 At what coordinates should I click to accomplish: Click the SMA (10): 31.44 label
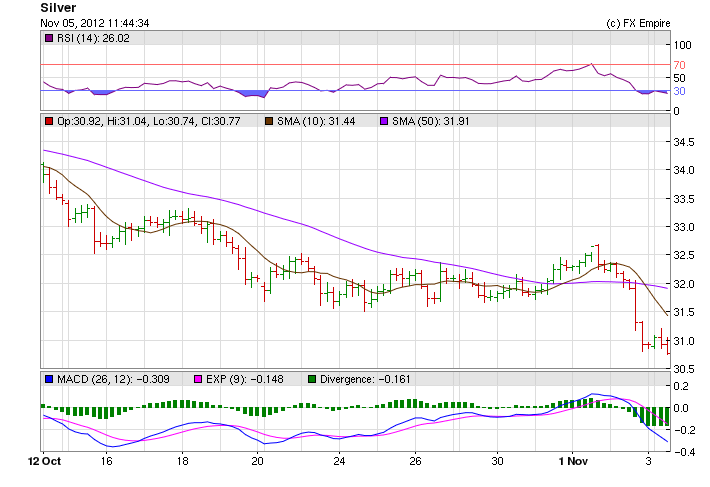click(316, 121)
